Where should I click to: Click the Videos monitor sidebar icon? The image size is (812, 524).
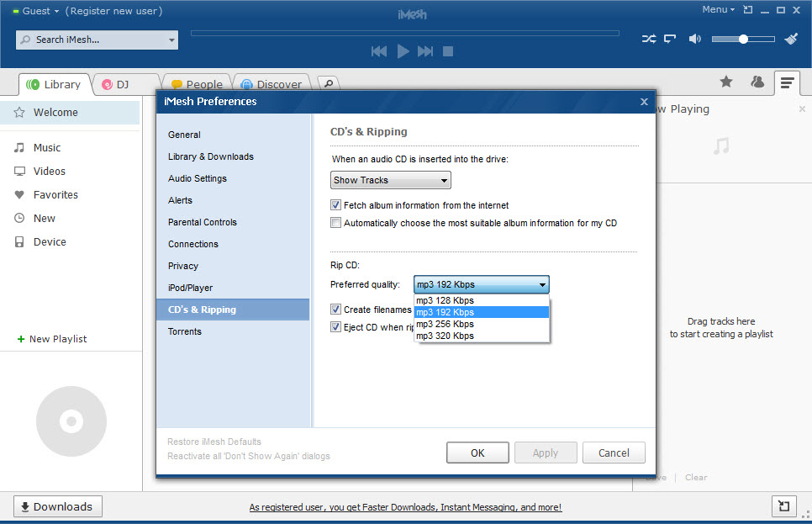pyautogui.click(x=19, y=171)
